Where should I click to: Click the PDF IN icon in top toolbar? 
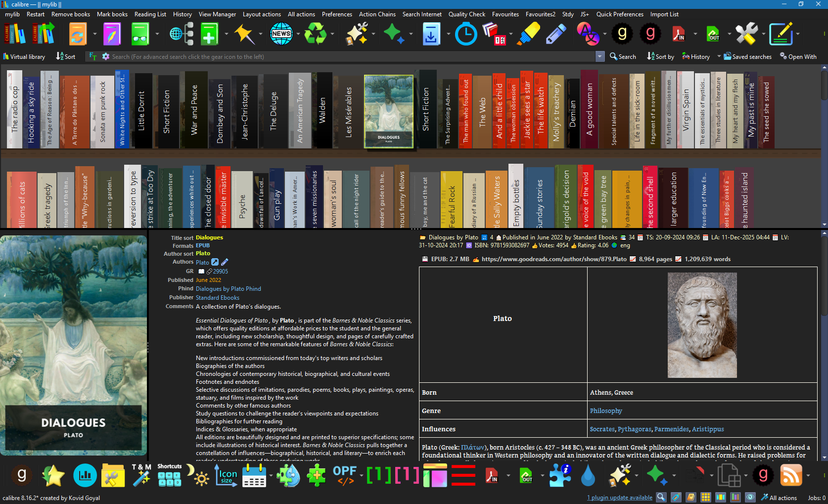pyautogui.click(x=678, y=34)
